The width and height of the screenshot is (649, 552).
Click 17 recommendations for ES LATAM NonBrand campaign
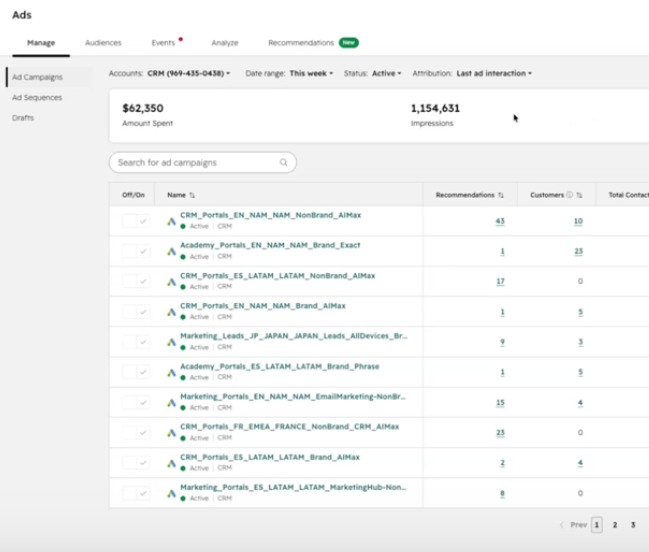(500, 281)
